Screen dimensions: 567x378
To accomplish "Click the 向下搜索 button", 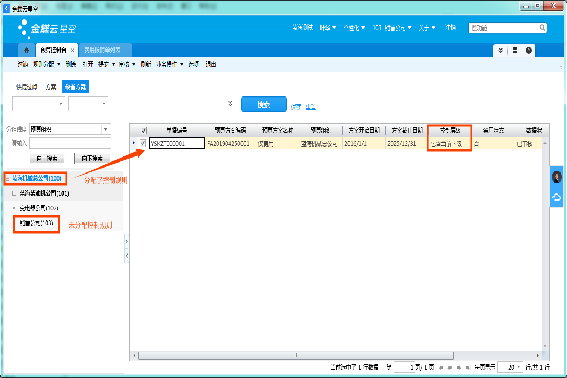I will coord(92,158).
